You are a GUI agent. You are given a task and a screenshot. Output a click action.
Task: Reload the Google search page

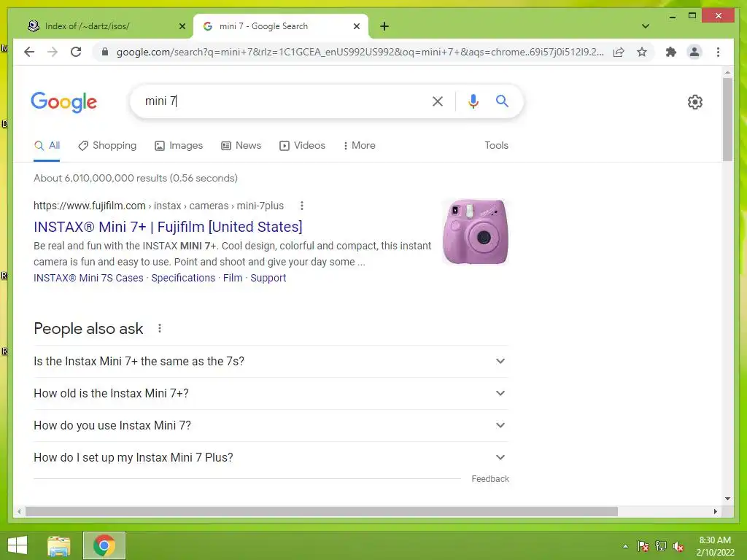click(76, 52)
